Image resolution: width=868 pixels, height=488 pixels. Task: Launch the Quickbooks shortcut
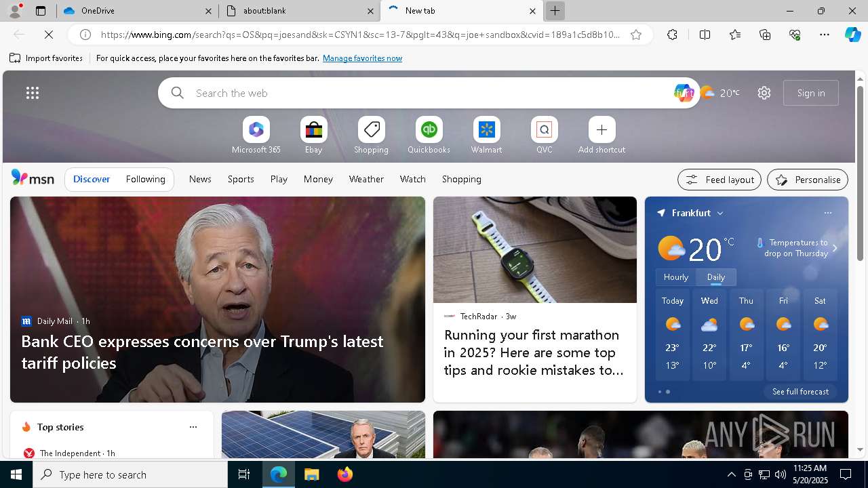click(x=429, y=136)
